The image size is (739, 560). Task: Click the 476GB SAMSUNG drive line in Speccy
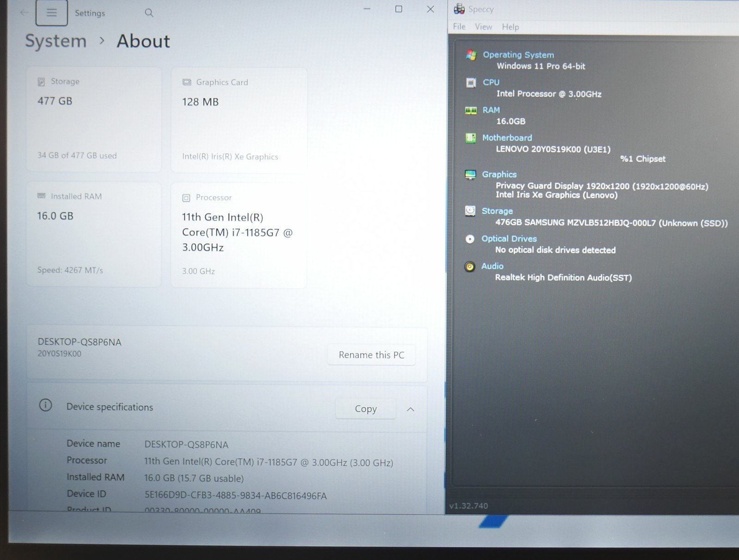coord(612,223)
